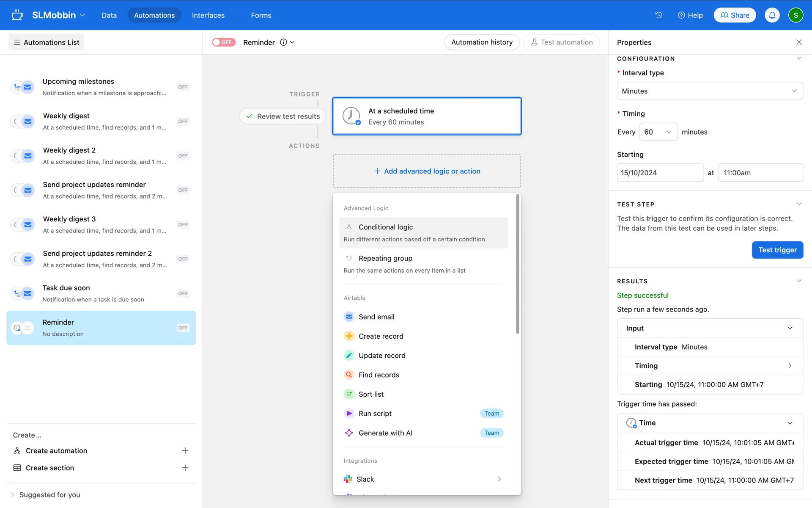This screenshot has height=508, width=812.
Task: Click the Create record plus icon
Action: click(349, 336)
